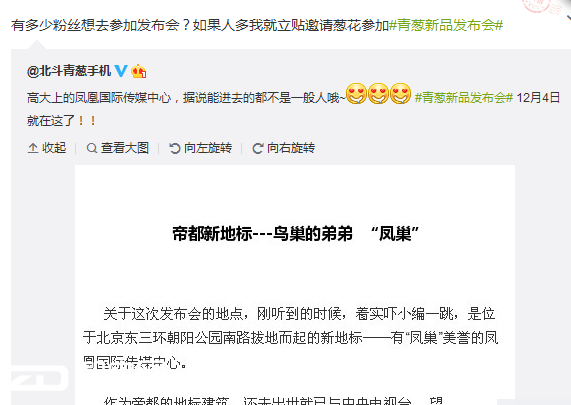This screenshot has height=405, width=571.
Task: Click the rotate-right arrow icon
Action: point(257,148)
